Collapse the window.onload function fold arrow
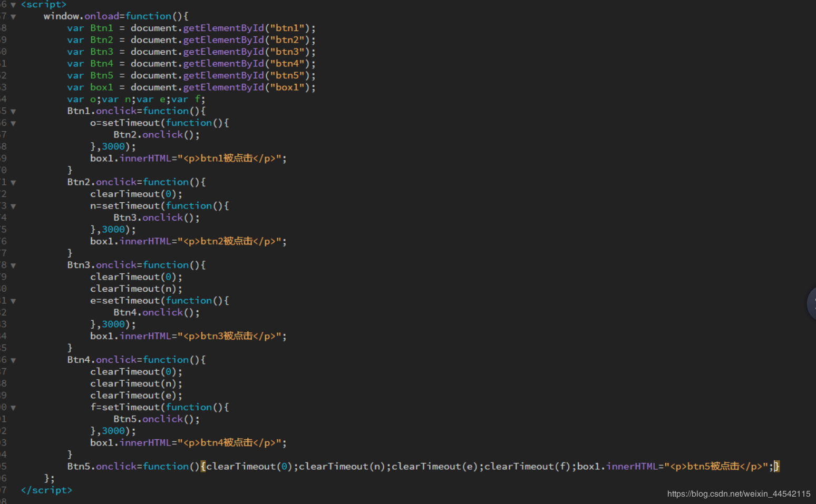Screen dimensions: 816x504 point(13,17)
